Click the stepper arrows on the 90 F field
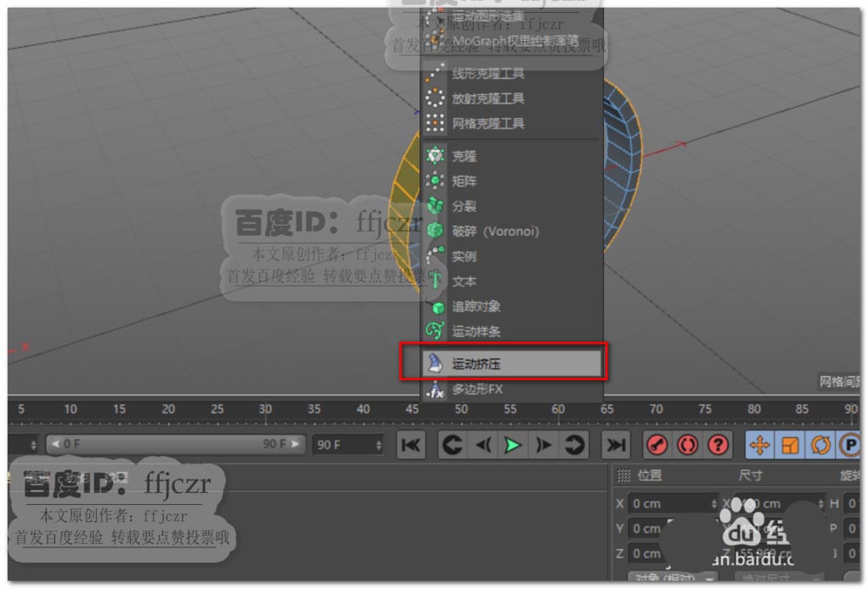 point(378,445)
